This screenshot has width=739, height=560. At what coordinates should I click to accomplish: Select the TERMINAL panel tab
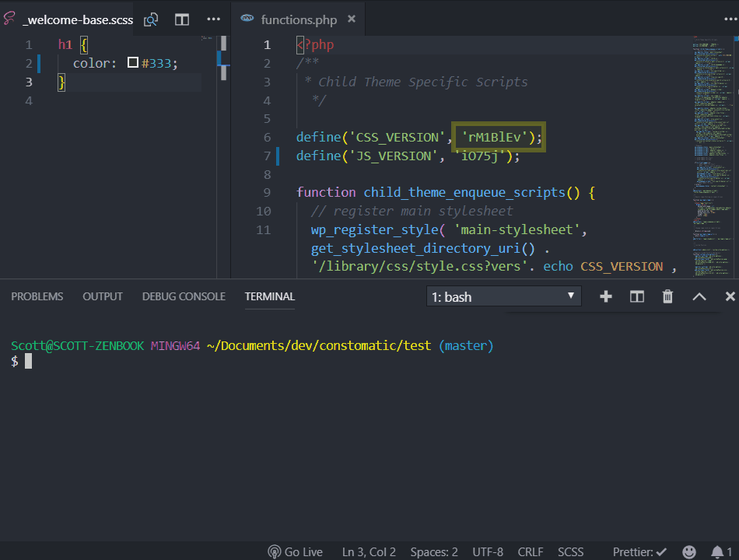[x=270, y=296]
